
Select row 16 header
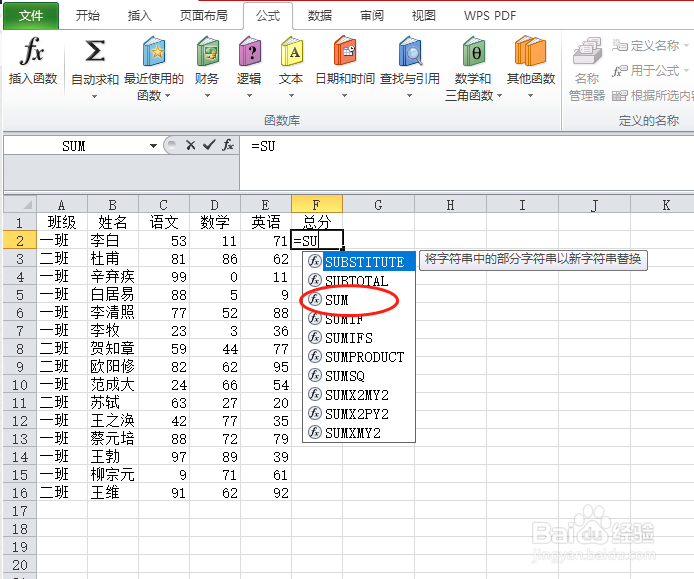click(x=20, y=493)
